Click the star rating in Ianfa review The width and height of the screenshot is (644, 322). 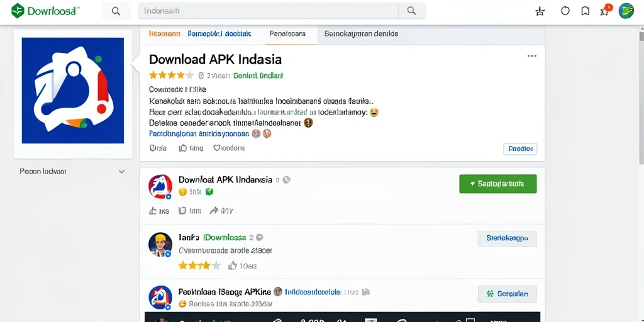(199, 265)
